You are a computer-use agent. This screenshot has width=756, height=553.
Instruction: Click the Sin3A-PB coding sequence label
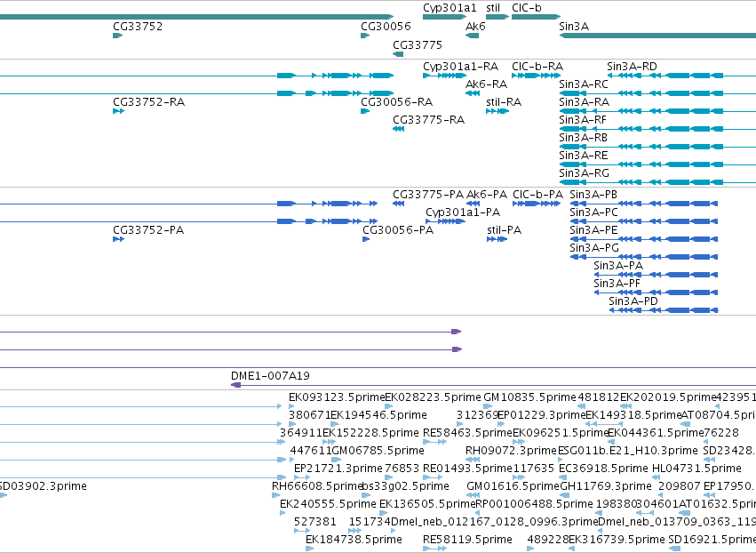click(x=593, y=195)
